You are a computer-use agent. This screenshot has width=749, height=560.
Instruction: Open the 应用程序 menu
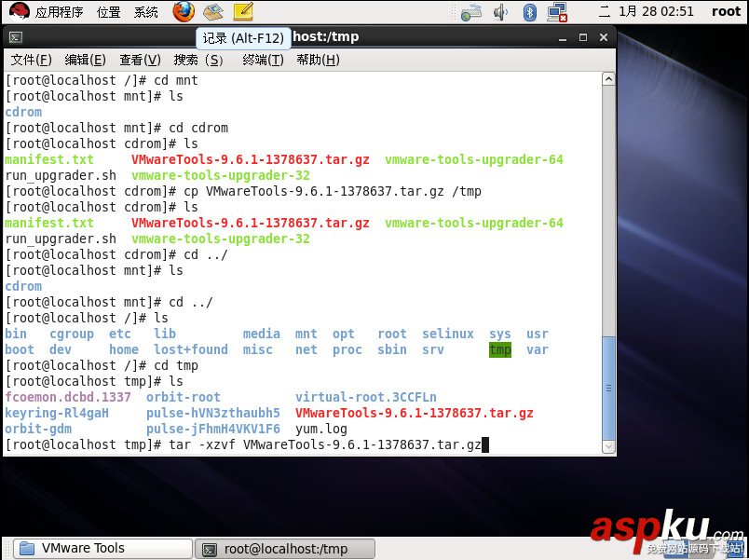[60, 12]
